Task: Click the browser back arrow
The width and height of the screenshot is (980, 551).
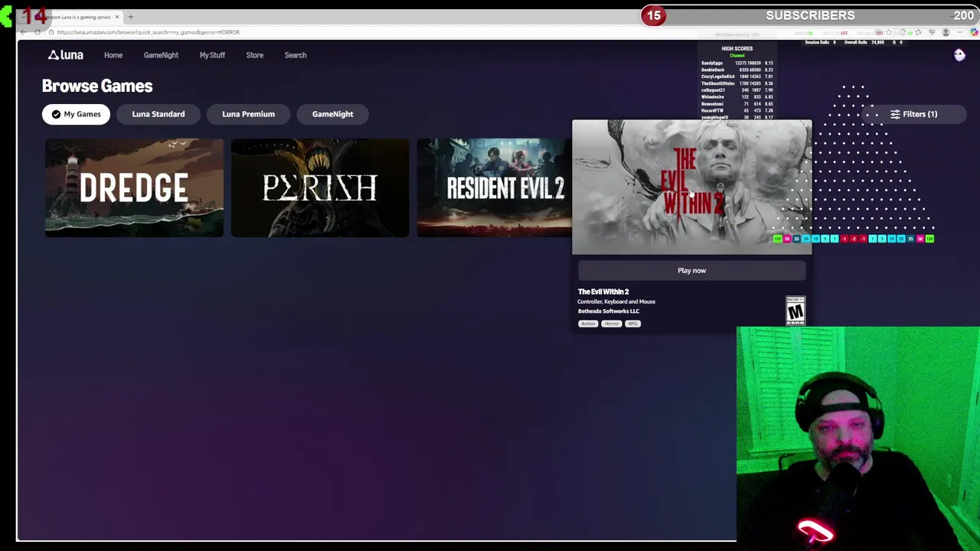Action: click(x=23, y=32)
